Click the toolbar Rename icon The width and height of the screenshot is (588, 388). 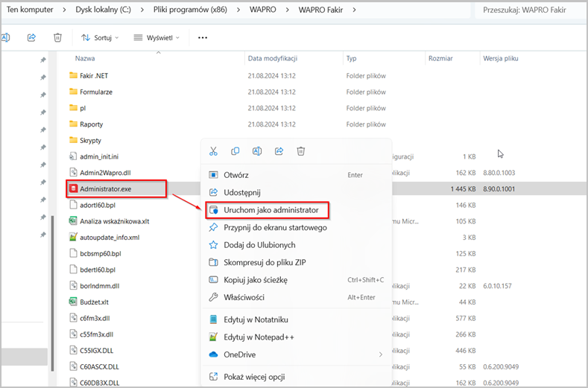[5, 37]
